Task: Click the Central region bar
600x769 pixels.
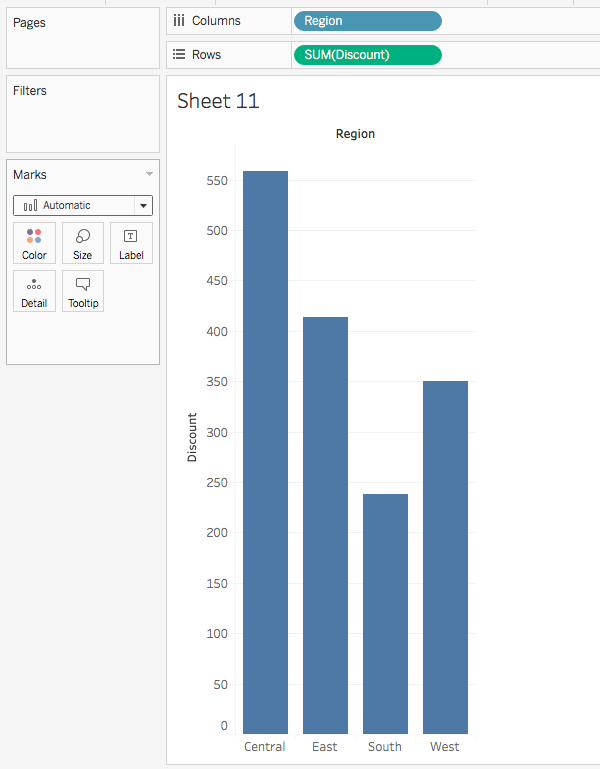Action: [265, 452]
